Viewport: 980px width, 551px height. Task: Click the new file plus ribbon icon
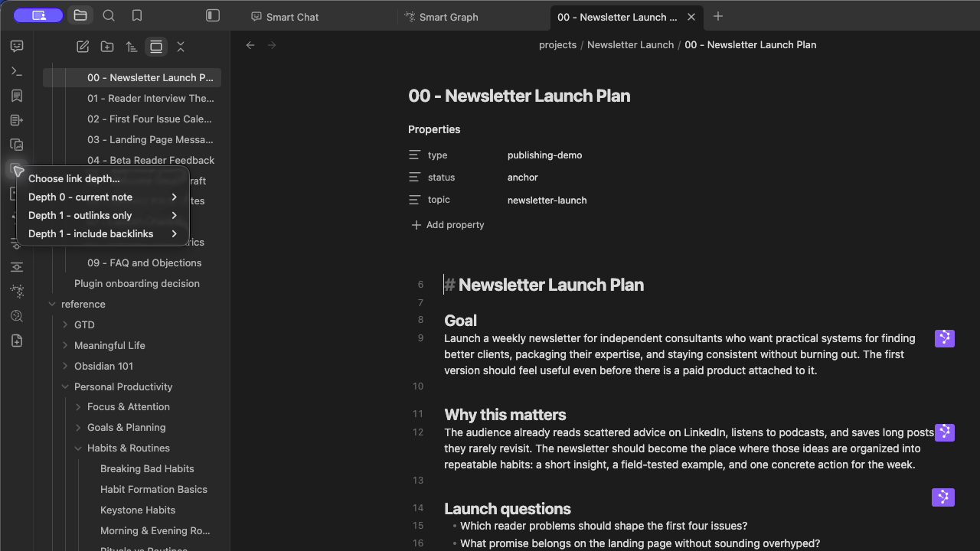click(17, 341)
